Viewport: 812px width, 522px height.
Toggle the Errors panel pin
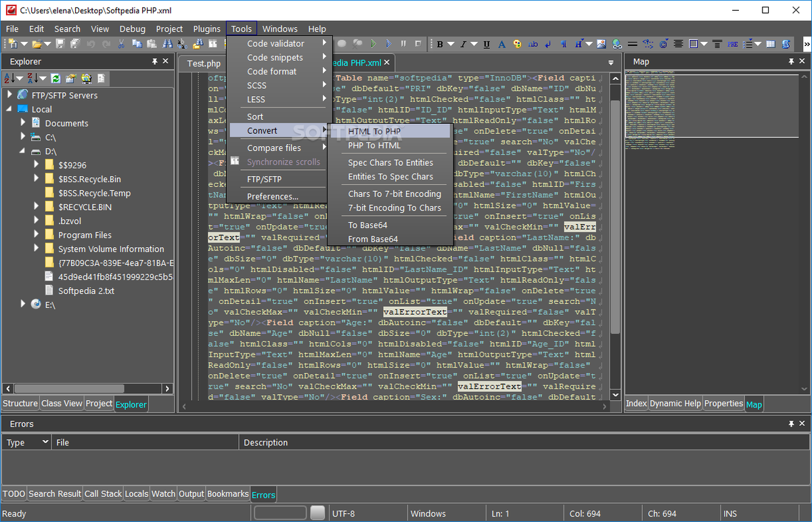pyautogui.click(x=792, y=424)
